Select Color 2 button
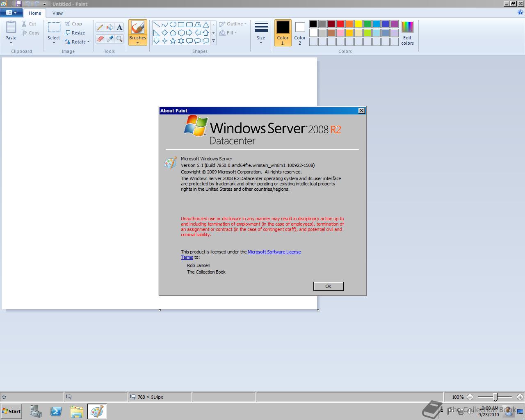This screenshot has height=420, width=525. (x=300, y=33)
